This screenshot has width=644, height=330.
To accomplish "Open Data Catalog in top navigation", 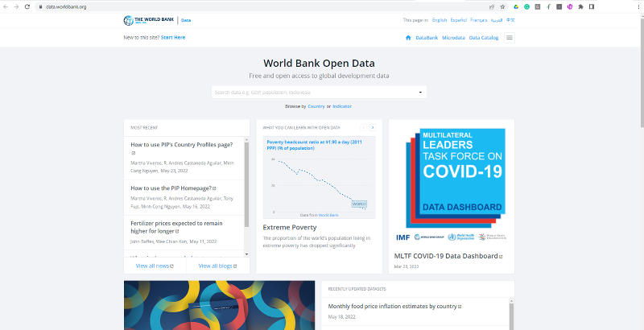I will (484, 38).
